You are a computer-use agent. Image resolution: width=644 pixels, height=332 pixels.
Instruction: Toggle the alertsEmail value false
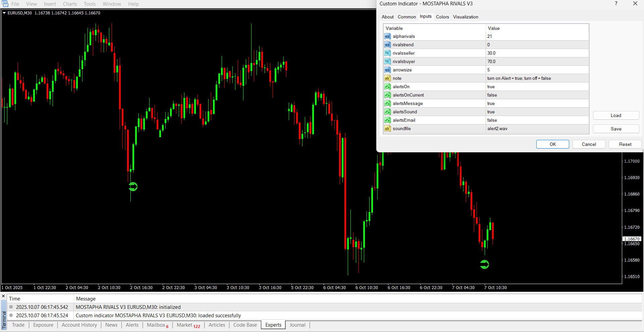pyautogui.click(x=537, y=120)
